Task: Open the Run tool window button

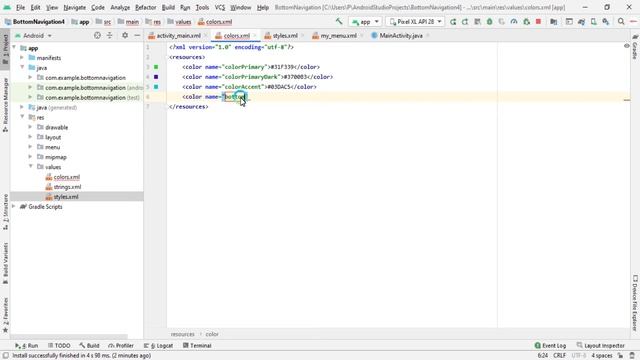Action: [27, 345]
